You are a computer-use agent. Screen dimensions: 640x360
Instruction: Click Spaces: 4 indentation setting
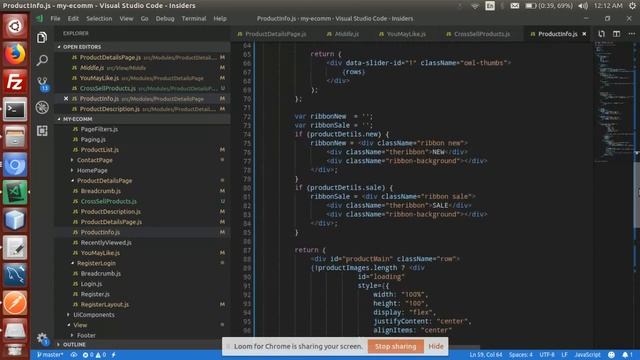520,355
